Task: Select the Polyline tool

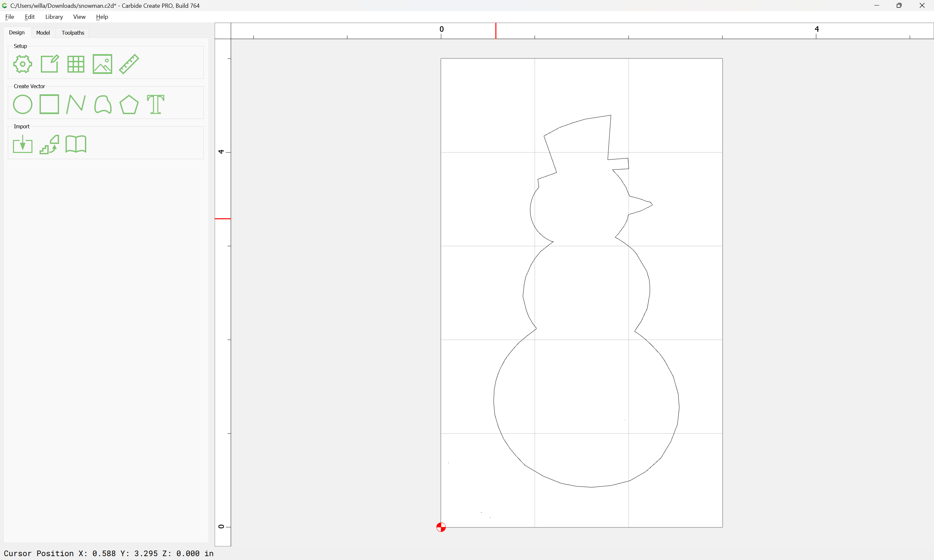Action: click(76, 104)
